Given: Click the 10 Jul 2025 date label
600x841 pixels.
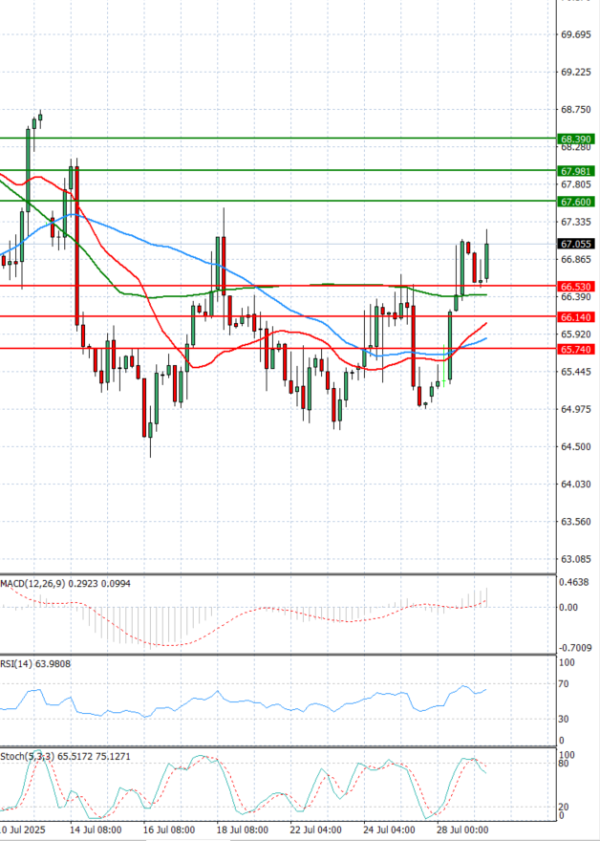Looking at the screenshot, I should [23, 830].
